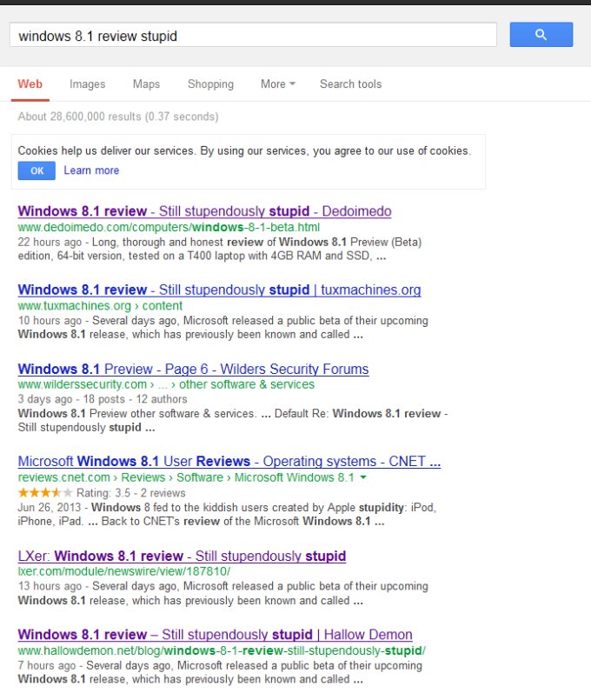
Task: Click the wilderssecurity.com breadcrumb URL
Action: tap(166, 384)
